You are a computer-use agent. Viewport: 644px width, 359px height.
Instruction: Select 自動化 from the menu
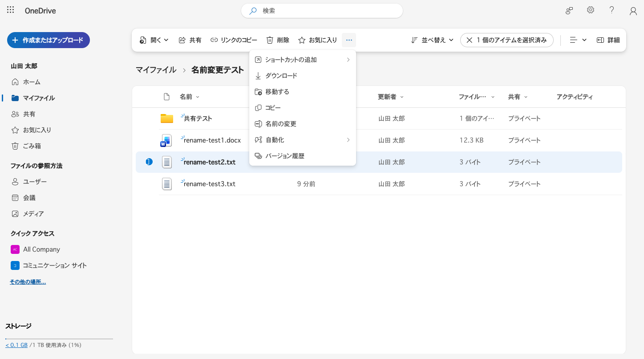point(303,140)
